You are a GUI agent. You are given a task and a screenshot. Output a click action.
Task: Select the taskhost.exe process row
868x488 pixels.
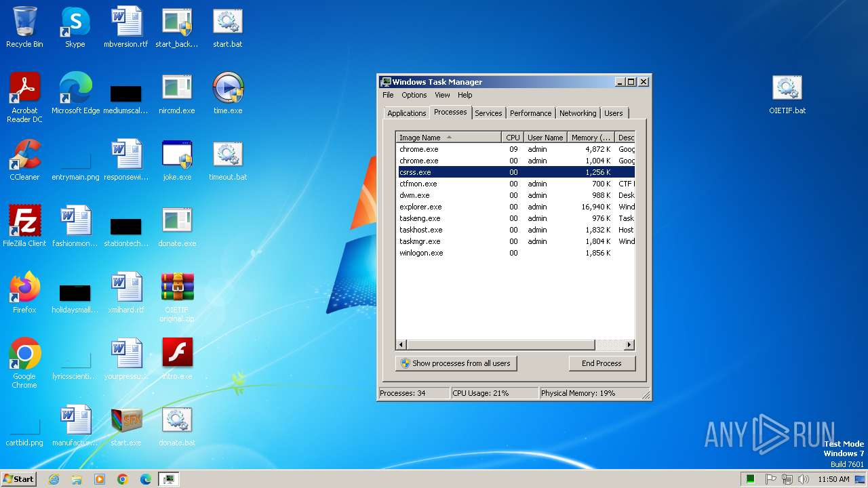[515, 230]
